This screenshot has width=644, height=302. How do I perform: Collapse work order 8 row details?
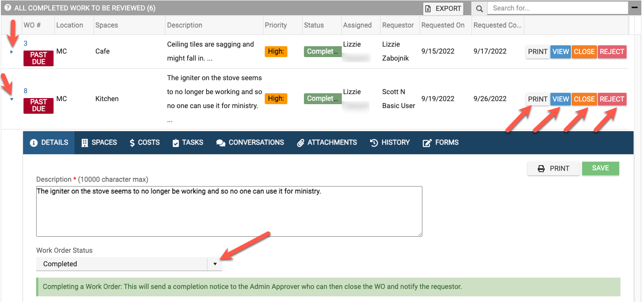click(x=12, y=99)
